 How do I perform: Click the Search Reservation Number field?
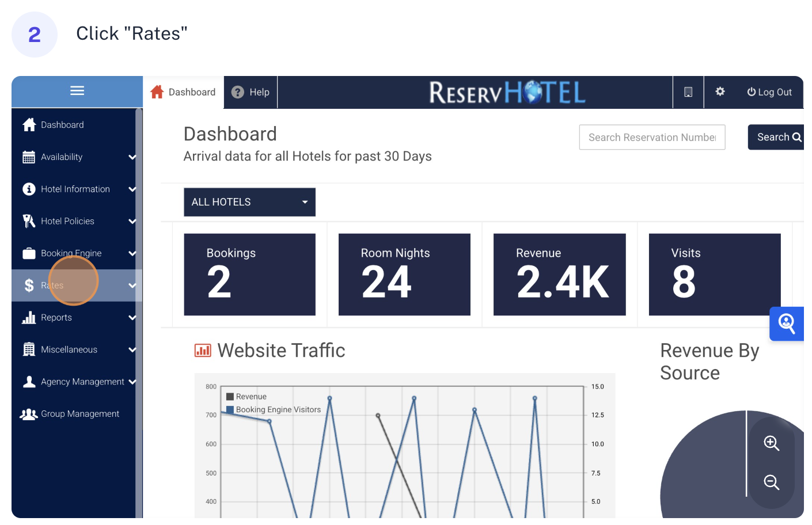[652, 137]
